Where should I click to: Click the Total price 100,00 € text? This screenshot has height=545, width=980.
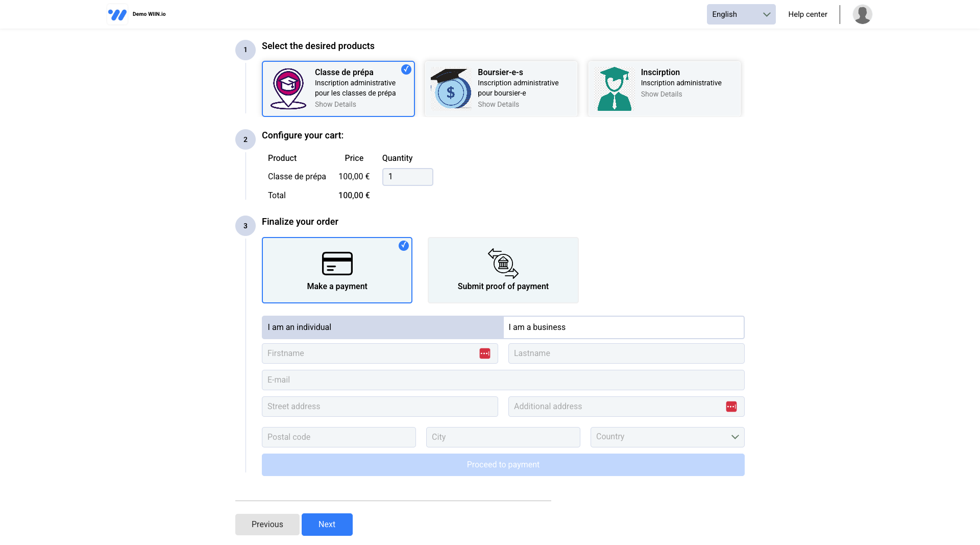354,196
